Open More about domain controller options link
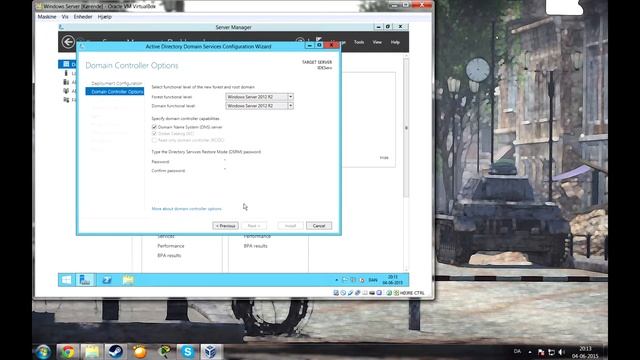Viewport: 640px width, 360px height. pos(187,209)
